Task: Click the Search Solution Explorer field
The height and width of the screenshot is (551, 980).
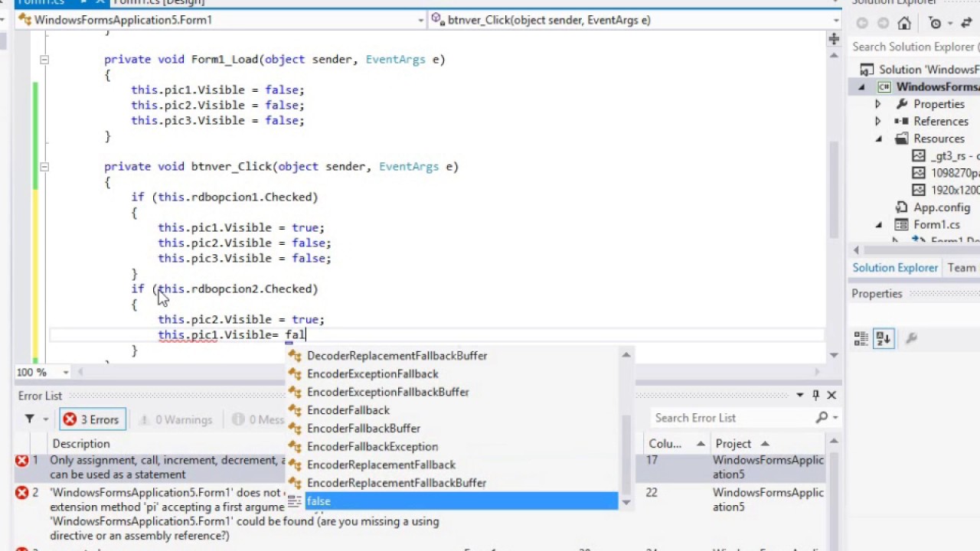Action: 913,47
